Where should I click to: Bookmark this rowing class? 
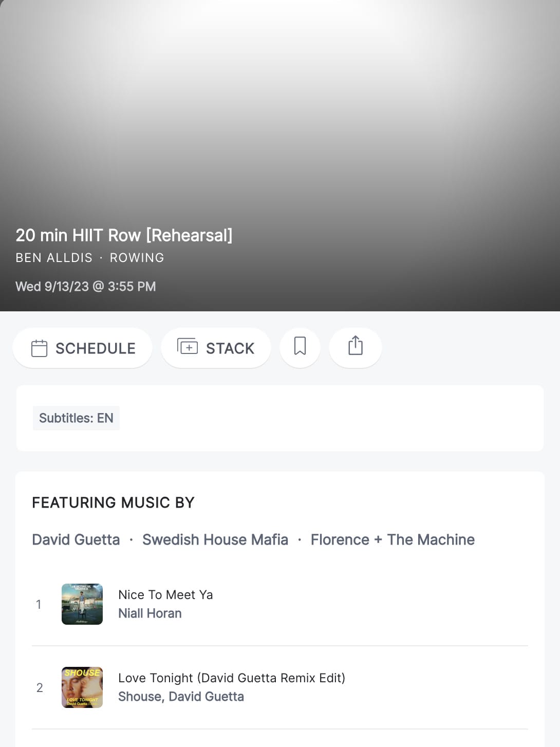click(x=300, y=347)
